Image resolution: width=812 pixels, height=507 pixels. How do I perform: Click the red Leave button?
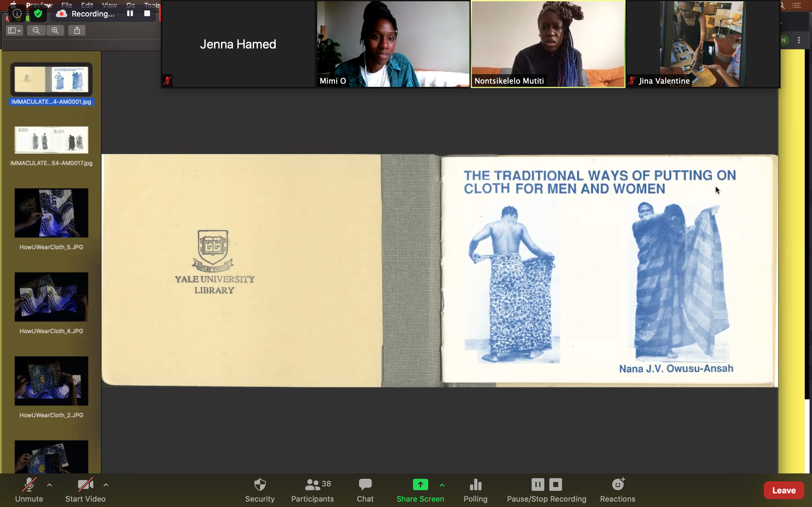pos(783,490)
